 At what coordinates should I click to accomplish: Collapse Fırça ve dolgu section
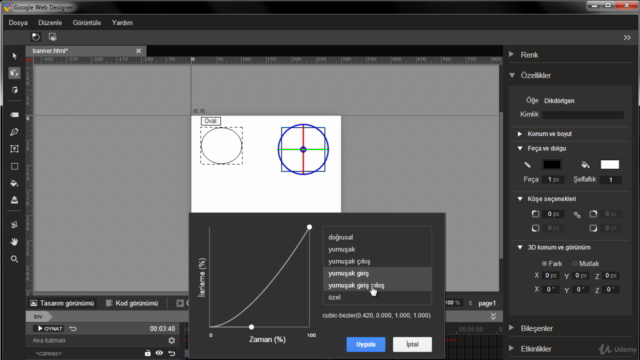(520, 149)
